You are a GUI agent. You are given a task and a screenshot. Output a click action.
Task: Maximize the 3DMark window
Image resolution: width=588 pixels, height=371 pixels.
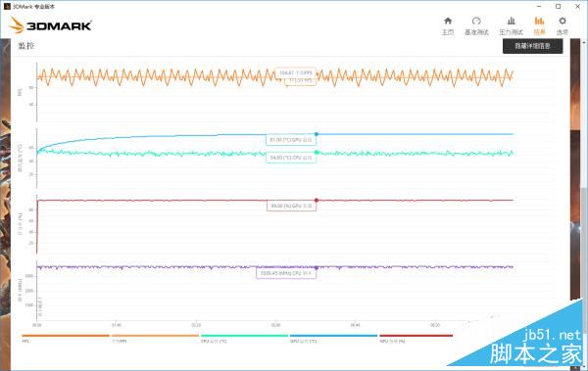click(x=559, y=7)
